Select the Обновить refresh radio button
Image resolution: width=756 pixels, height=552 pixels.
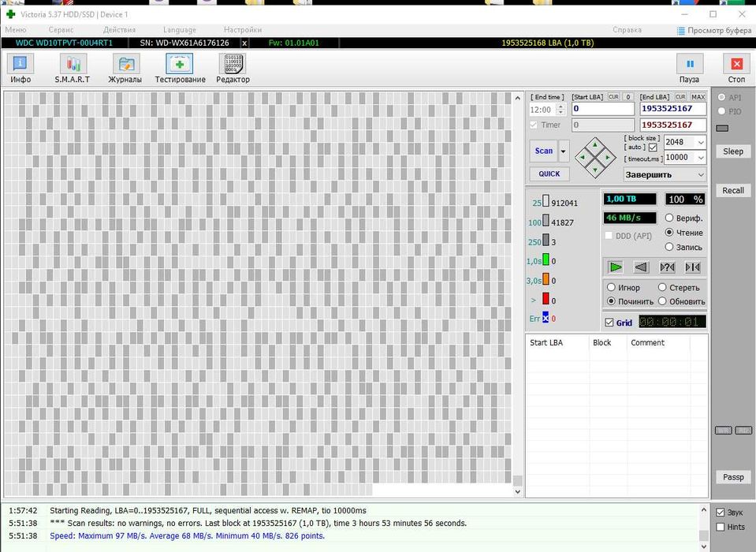pos(662,301)
